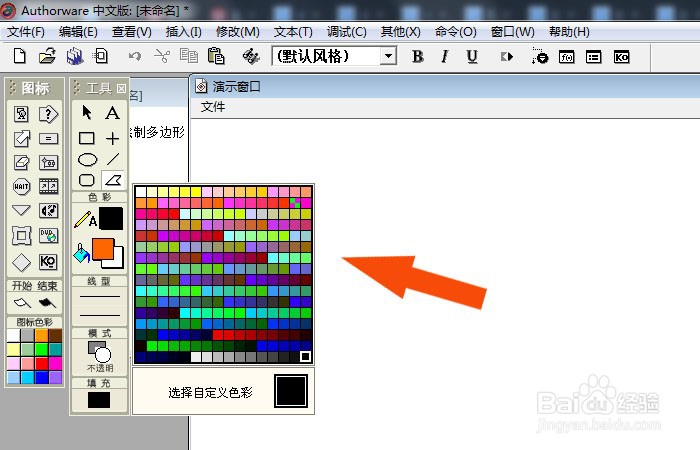Screen dimensions: 700x450
Task: Click the custom color black preview box
Action: [x=291, y=391]
